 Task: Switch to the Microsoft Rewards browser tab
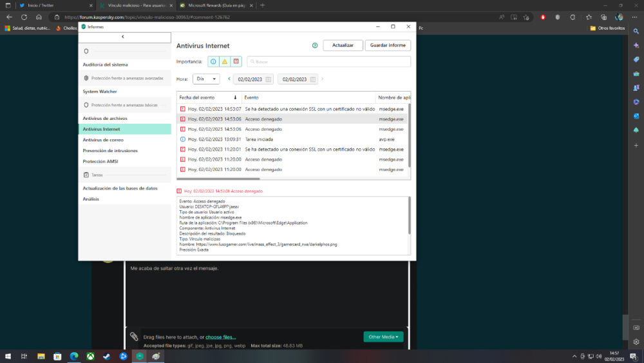pos(216,5)
